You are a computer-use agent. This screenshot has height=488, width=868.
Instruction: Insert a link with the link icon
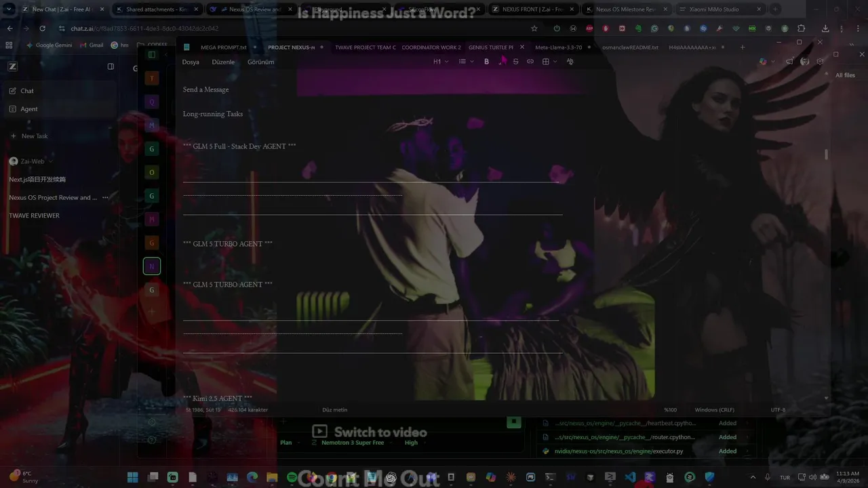click(x=530, y=62)
